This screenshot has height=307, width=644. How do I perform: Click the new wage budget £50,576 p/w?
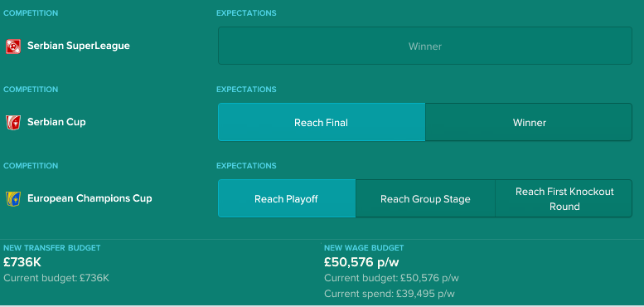[361, 262]
